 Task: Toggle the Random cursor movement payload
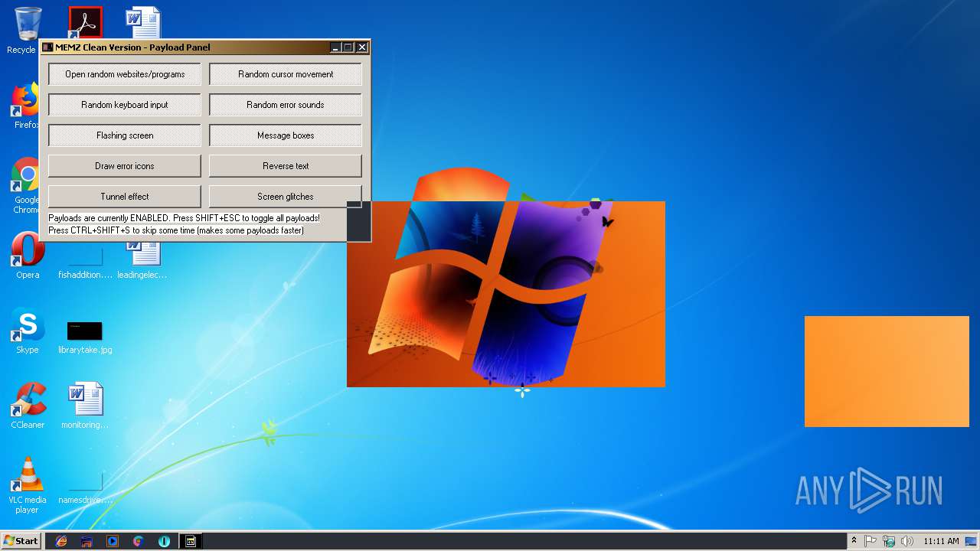pos(286,74)
